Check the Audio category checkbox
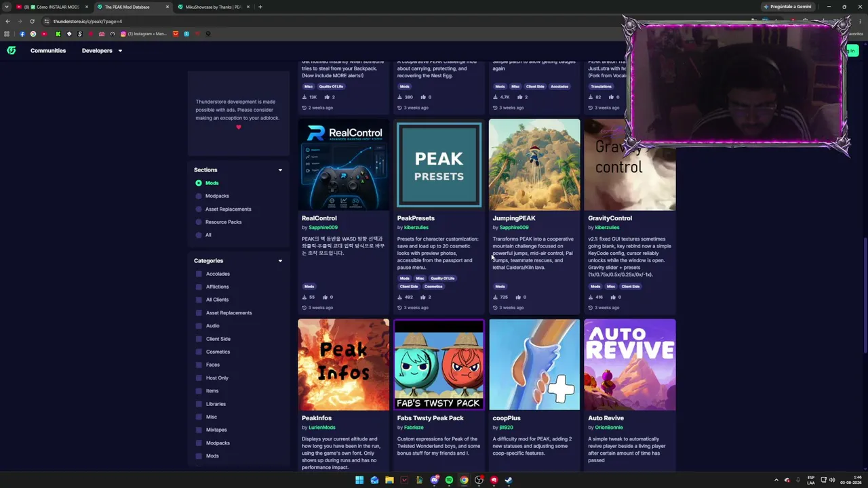 click(x=199, y=325)
